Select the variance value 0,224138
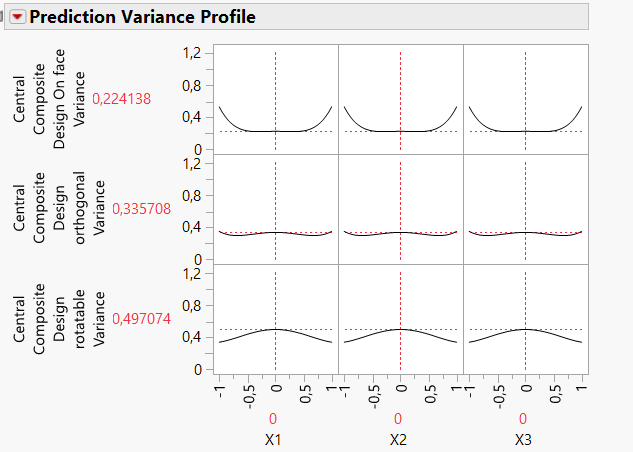 pyautogui.click(x=122, y=99)
